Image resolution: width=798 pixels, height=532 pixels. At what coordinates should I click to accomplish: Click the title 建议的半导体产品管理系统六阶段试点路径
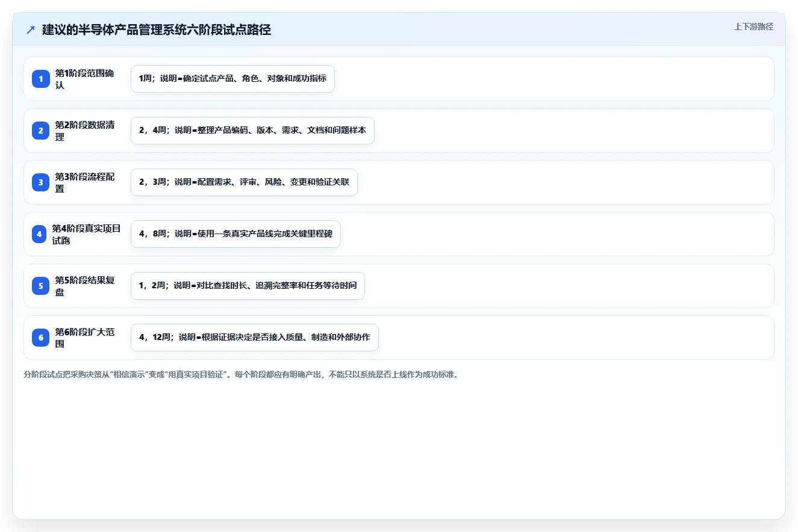click(x=157, y=30)
